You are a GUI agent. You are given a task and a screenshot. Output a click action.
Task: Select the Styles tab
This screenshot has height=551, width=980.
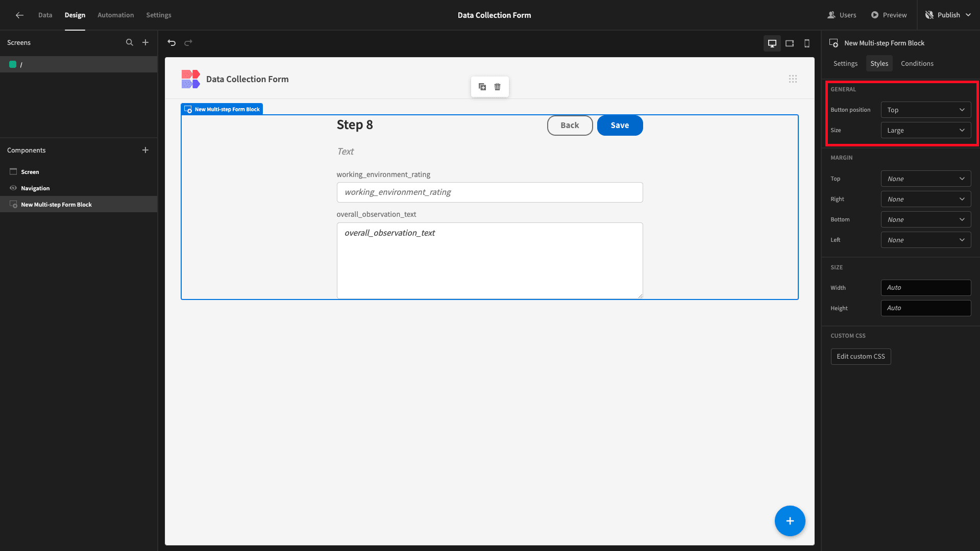point(879,63)
